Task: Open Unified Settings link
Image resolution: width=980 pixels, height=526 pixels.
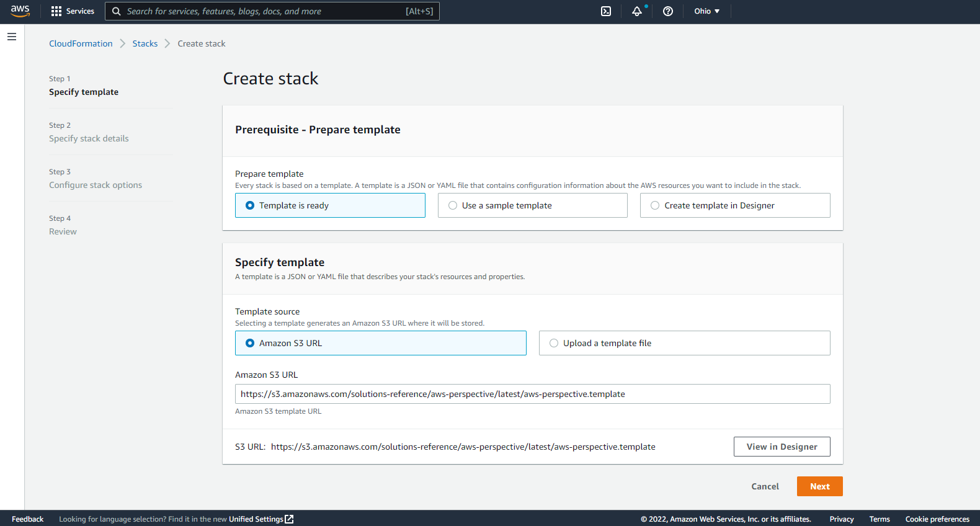Action: coord(256,519)
